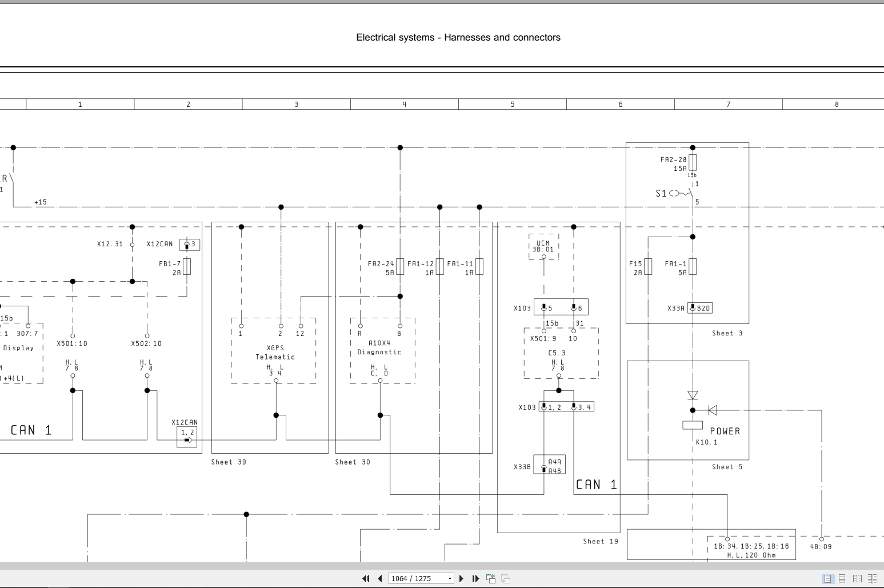Click the 'FA1-12' fuse label
Screen dimensions: 884x588
(x=420, y=264)
